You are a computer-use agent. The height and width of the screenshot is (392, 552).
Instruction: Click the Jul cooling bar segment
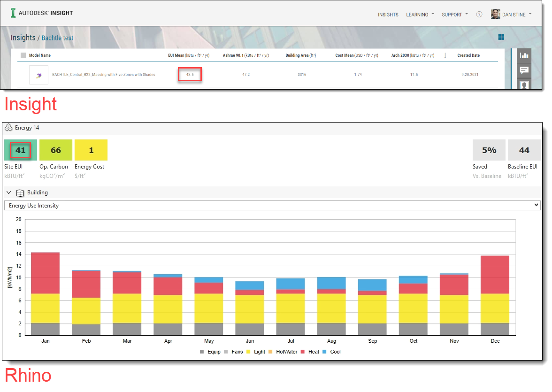pyautogui.click(x=291, y=284)
